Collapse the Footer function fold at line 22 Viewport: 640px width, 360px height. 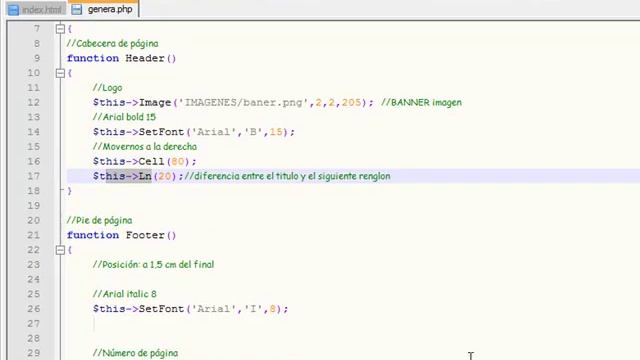(60, 250)
